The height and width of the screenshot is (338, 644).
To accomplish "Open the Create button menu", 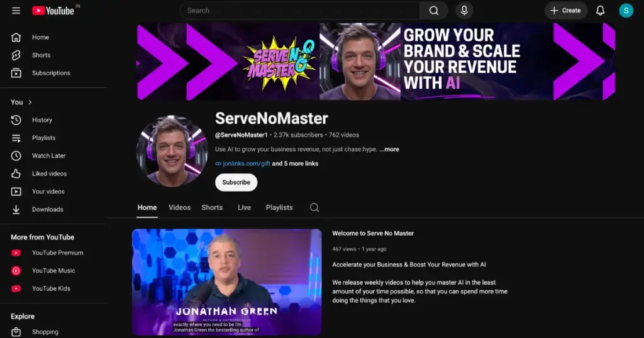I will [565, 11].
